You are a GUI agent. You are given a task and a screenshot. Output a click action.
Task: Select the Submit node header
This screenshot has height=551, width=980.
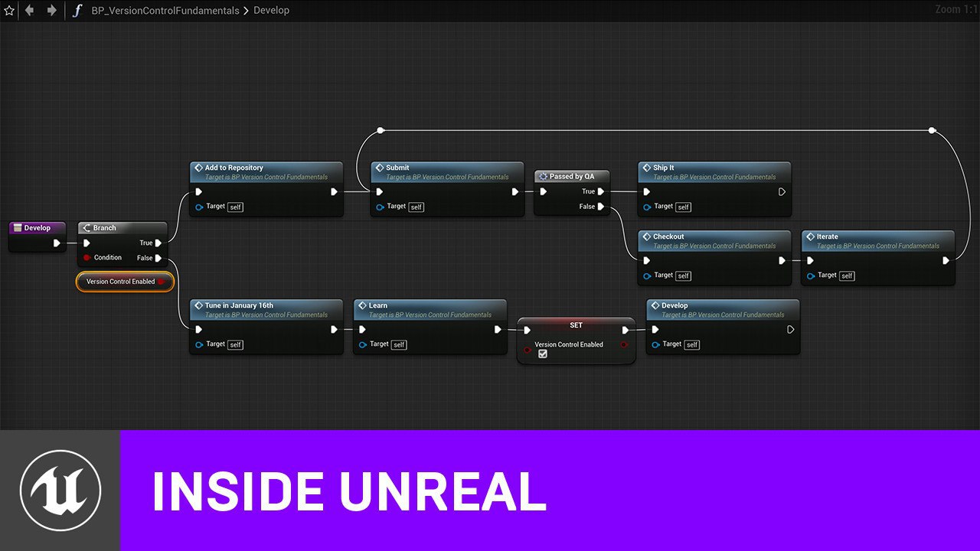447,171
